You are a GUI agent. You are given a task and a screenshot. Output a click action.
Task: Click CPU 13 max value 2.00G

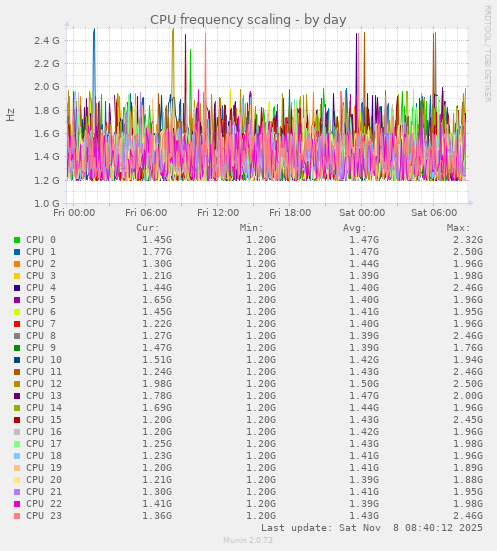(x=468, y=396)
